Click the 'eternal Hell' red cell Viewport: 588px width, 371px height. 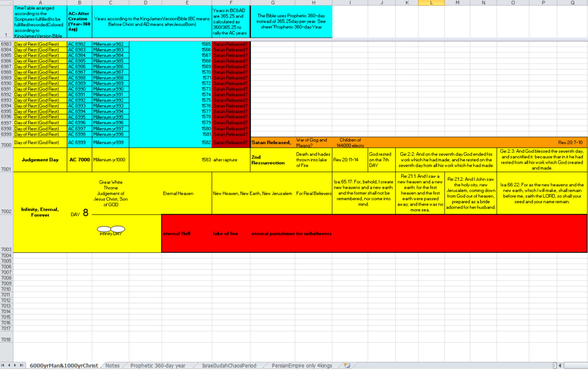point(187,234)
